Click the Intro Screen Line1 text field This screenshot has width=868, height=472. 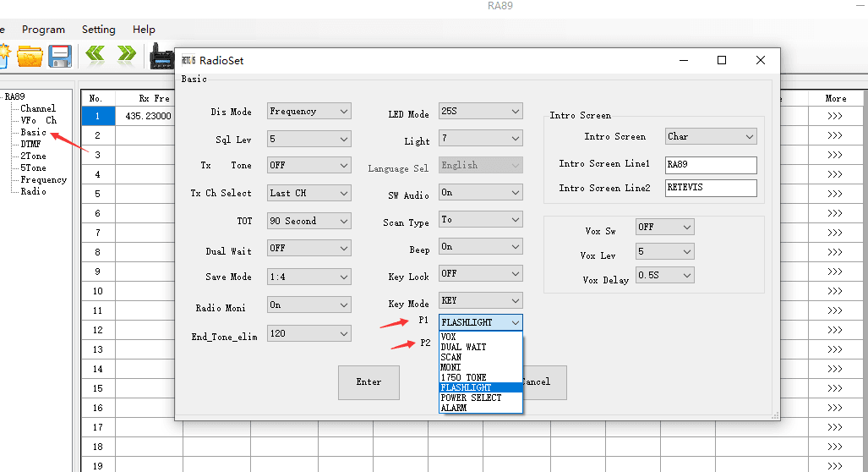pos(710,165)
